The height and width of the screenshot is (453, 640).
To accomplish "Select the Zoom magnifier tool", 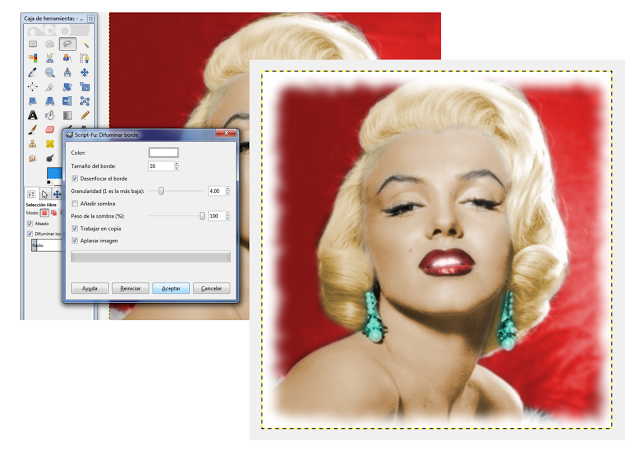I will 50,72.
